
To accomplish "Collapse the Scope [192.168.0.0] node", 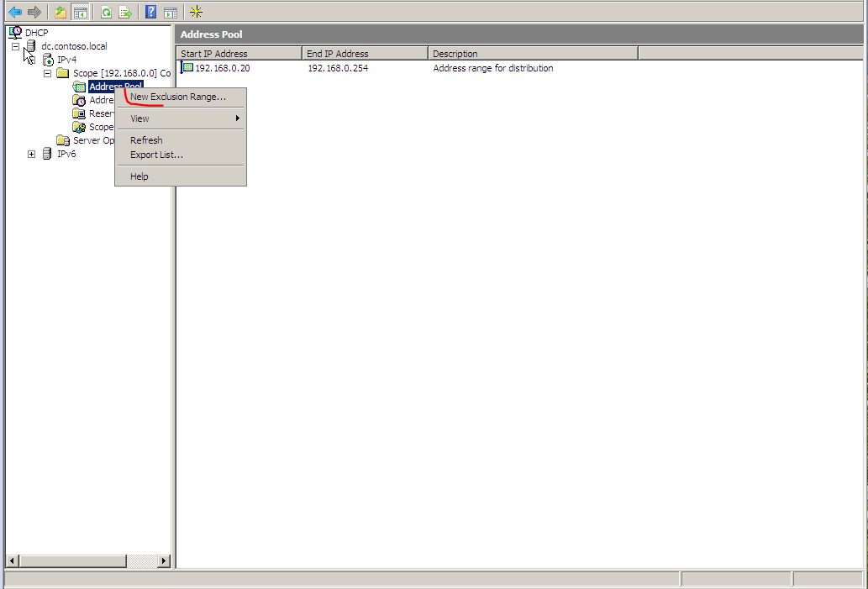I will click(48, 73).
